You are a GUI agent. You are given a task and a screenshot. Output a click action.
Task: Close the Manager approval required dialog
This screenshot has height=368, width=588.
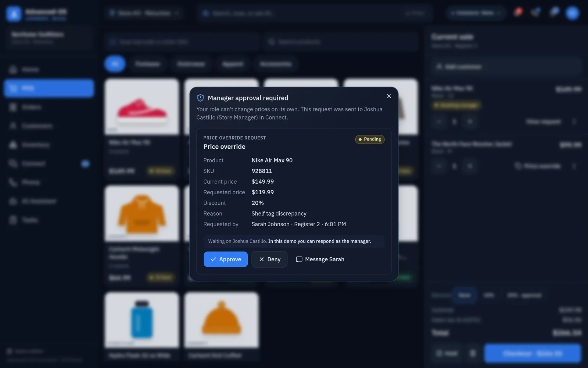coord(389,96)
